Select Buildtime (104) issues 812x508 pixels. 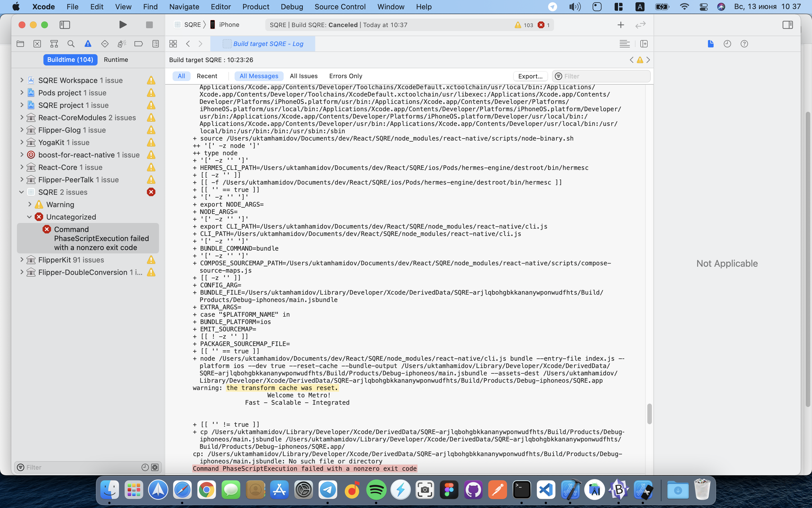pyautogui.click(x=70, y=60)
